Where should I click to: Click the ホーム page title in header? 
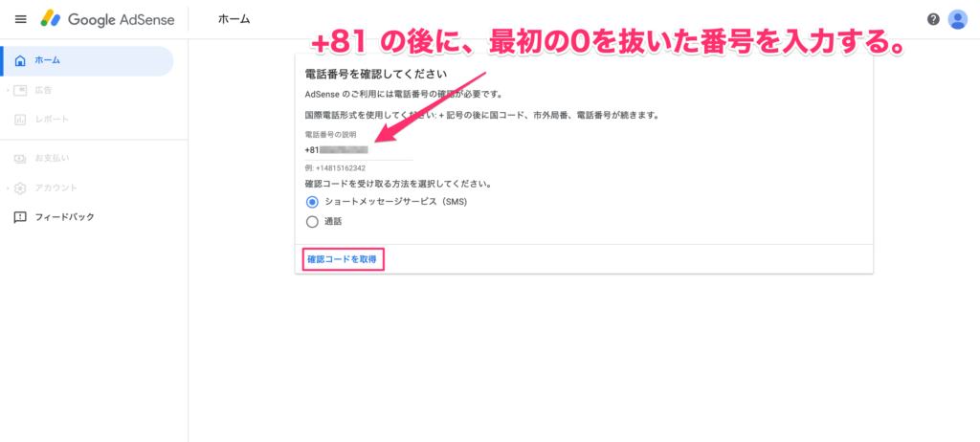click(x=234, y=19)
